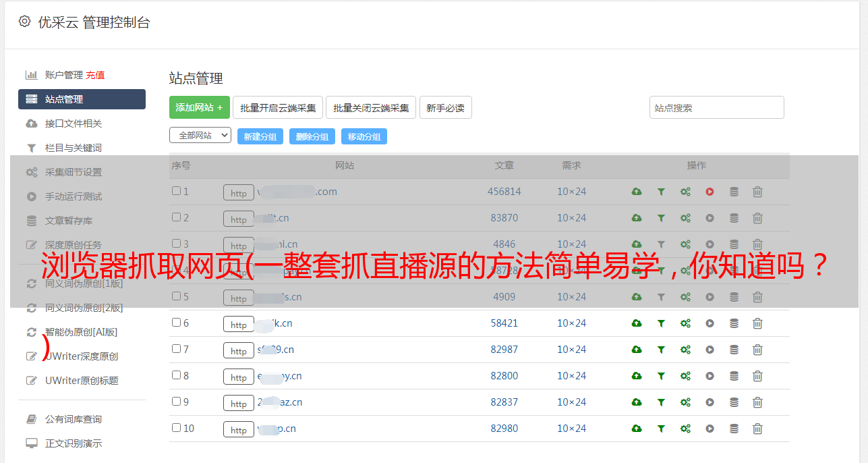Click trash icon in the 4909 row

click(757, 297)
